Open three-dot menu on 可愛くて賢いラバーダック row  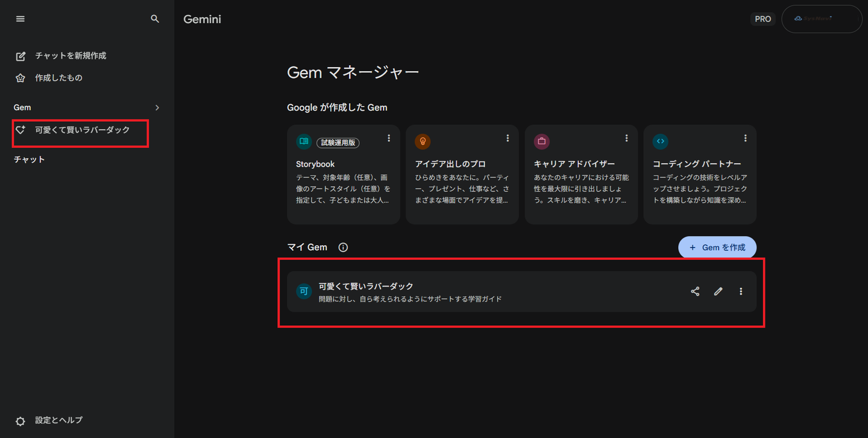[x=741, y=291]
